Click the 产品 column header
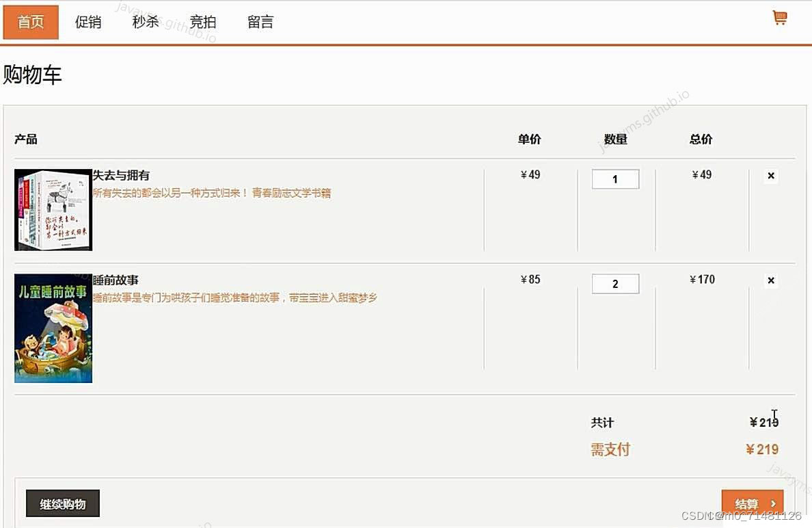Screen dimensions: 812x528 tap(26, 139)
